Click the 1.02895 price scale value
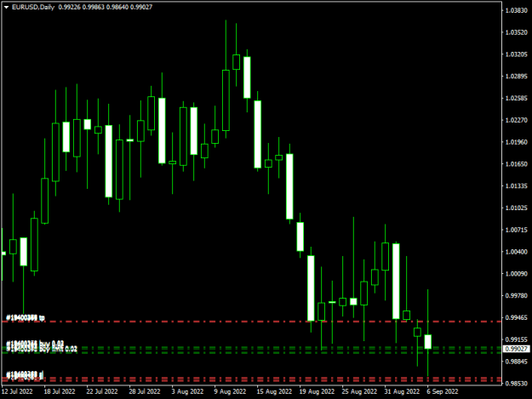532x399 pixels. pyautogui.click(x=517, y=77)
